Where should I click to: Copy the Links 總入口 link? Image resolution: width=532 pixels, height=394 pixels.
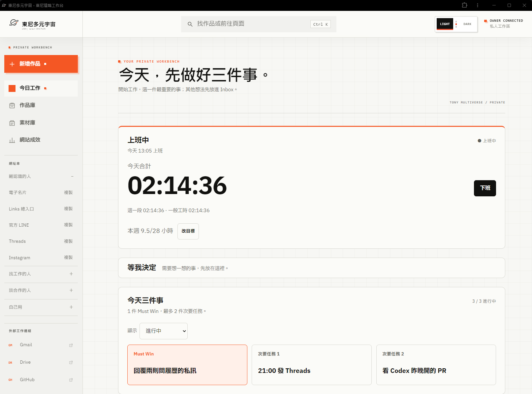(x=68, y=209)
